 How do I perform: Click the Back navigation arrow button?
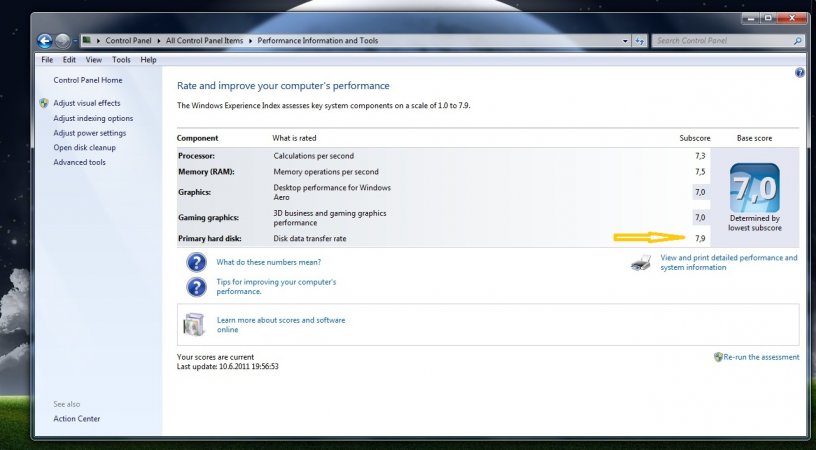[45, 41]
